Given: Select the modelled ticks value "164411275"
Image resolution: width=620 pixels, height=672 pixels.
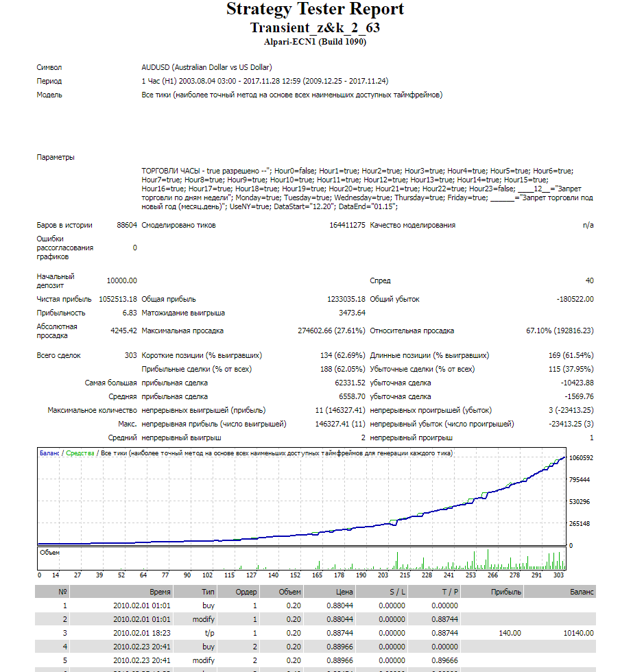Looking at the screenshot, I should coord(347,225).
